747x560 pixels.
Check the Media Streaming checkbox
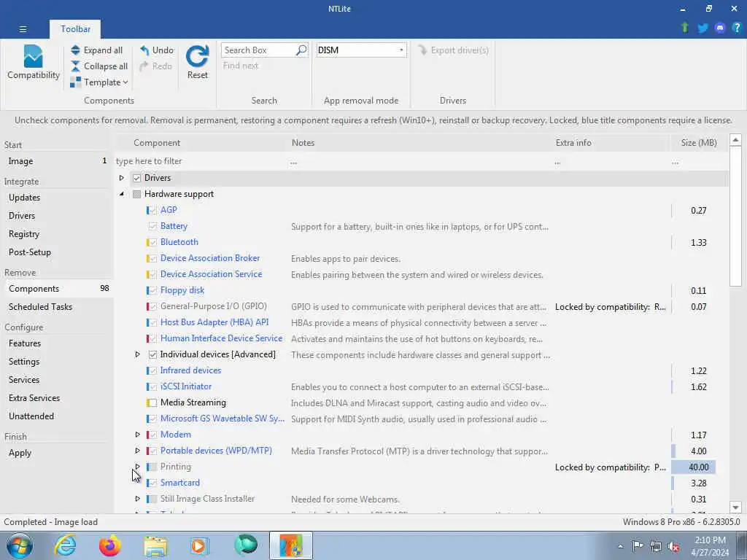(152, 402)
